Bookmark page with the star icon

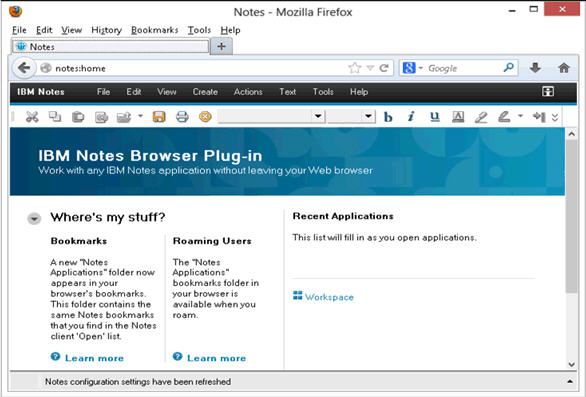tap(355, 68)
